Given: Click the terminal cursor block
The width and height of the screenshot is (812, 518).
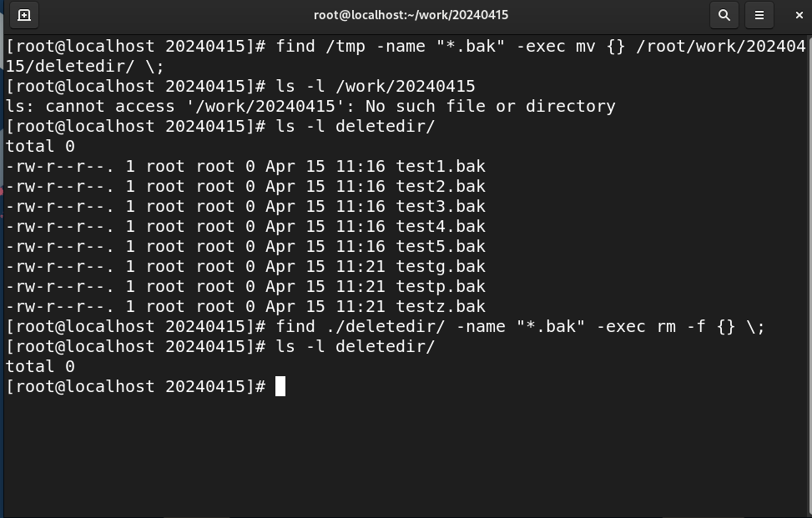Looking at the screenshot, I should pyautogui.click(x=280, y=386).
